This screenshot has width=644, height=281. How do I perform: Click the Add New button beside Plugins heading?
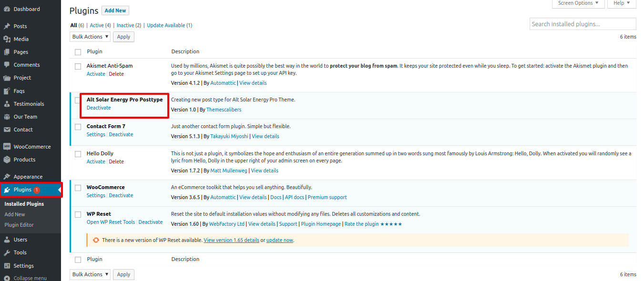pos(115,10)
